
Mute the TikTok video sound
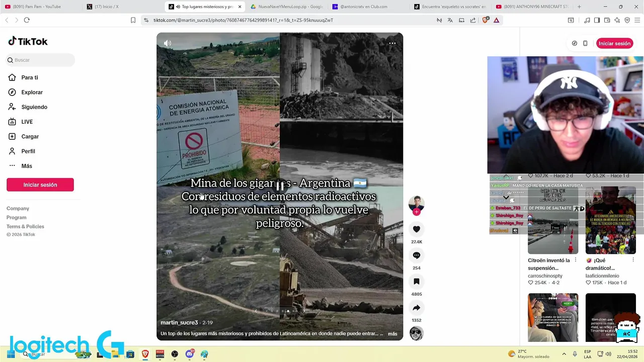[x=168, y=43]
